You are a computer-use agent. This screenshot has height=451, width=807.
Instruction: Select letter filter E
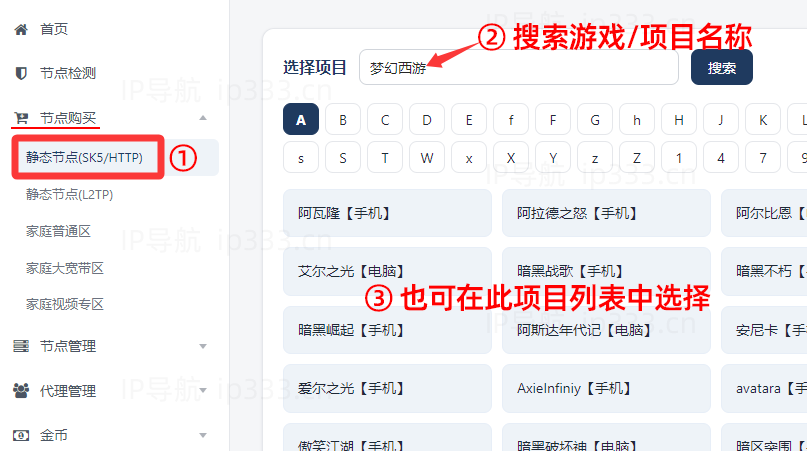pos(469,119)
